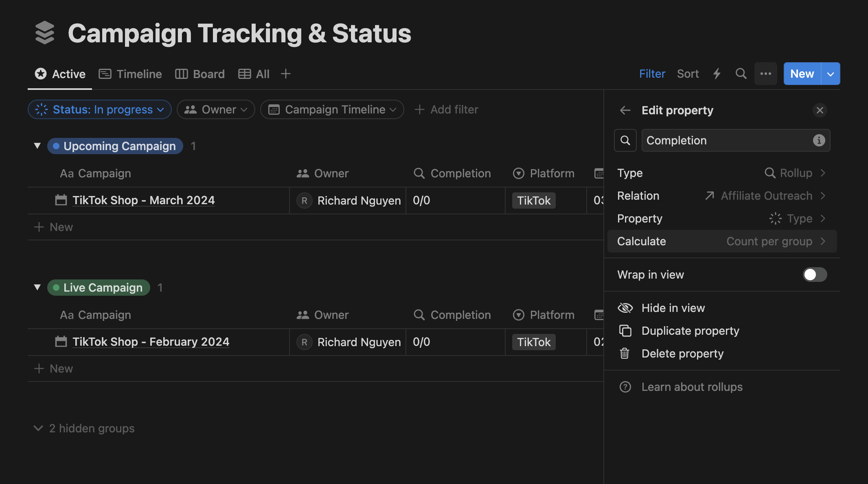The width and height of the screenshot is (868, 484).
Task: Click the calendar icon on TikTok Shop - March 2024
Action: [x=61, y=200]
